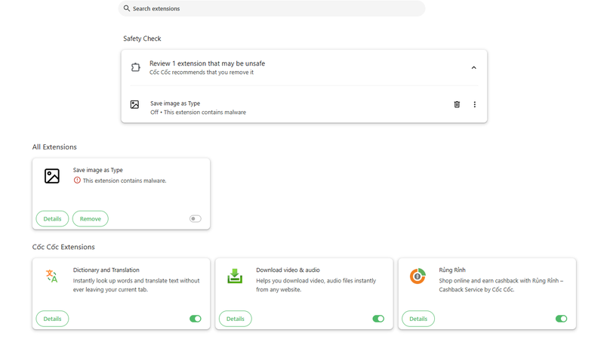Click the Dictionary and Translation icon
This screenshot has width=604, height=364.
tap(52, 276)
